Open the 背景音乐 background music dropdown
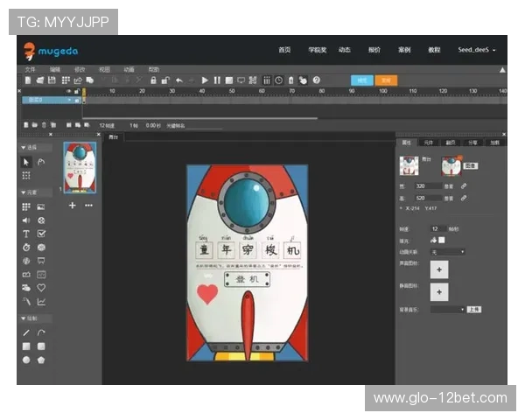 [x=448, y=309]
